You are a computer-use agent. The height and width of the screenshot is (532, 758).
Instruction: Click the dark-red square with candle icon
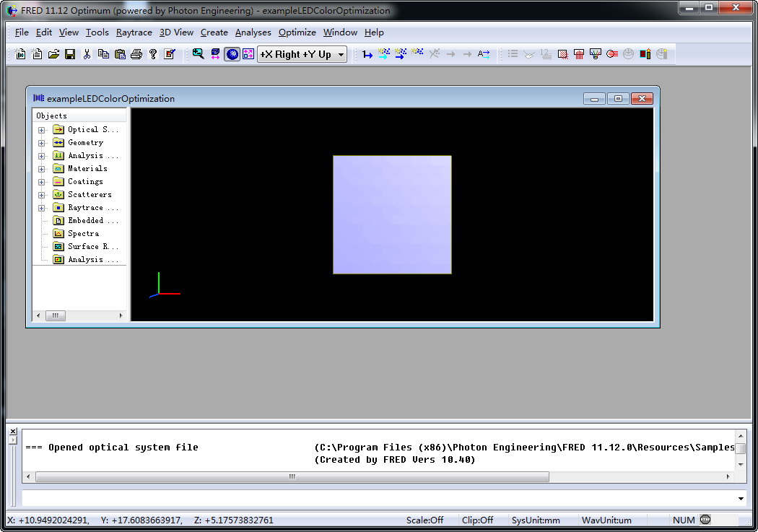[645, 54]
